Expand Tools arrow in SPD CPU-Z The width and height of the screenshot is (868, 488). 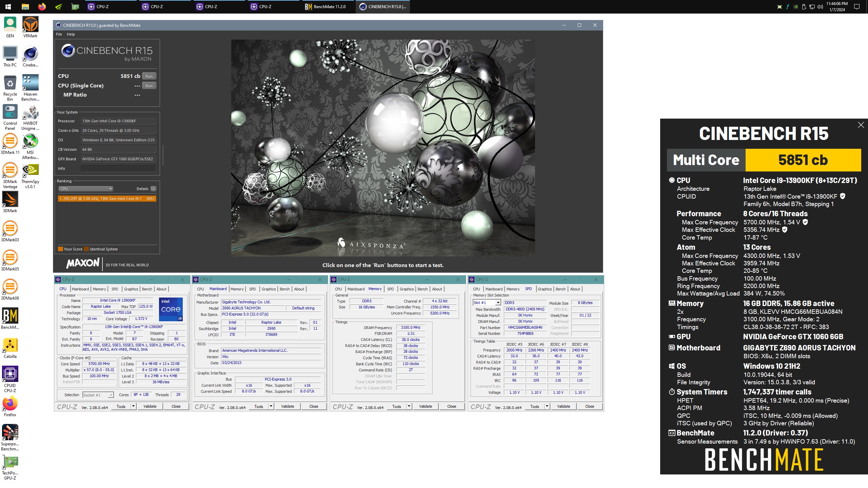point(547,406)
